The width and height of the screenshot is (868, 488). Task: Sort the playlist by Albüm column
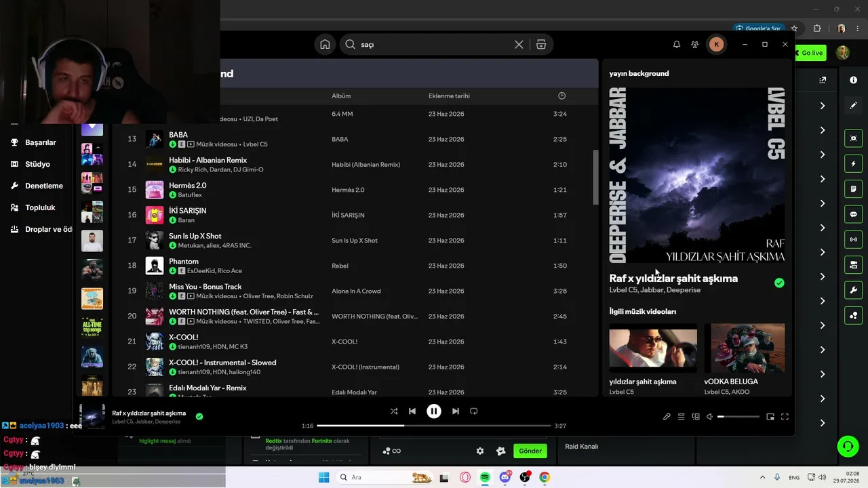tap(341, 96)
